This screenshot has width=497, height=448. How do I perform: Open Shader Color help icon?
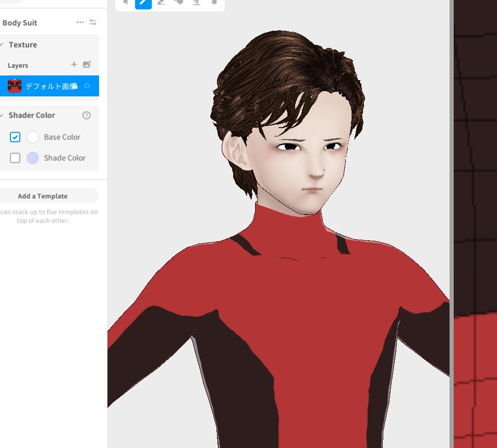[x=87, y=115]
